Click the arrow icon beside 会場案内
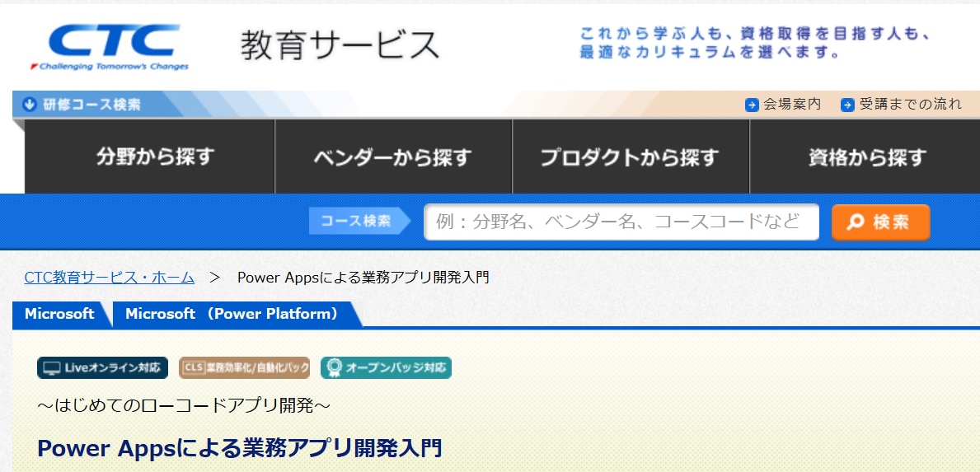This screenshot has height=472, width=980. click(x=752, y=105)
